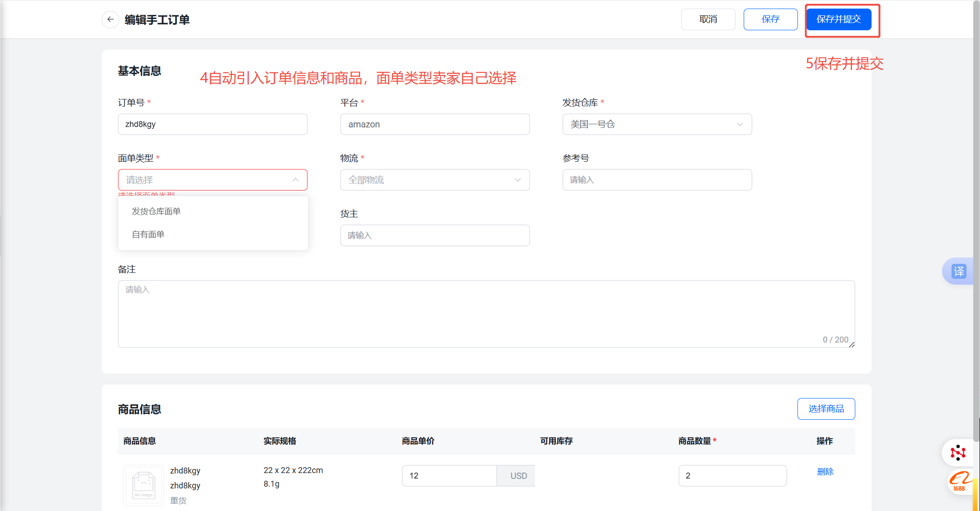Select 自有面单 option

coord(213,234)
